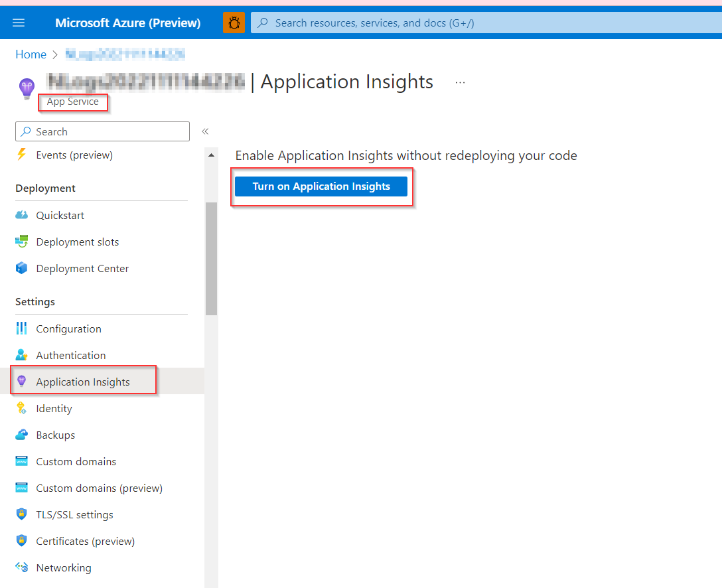Focus the global search resources field
The image size is (722, 588).
point(486,23)
